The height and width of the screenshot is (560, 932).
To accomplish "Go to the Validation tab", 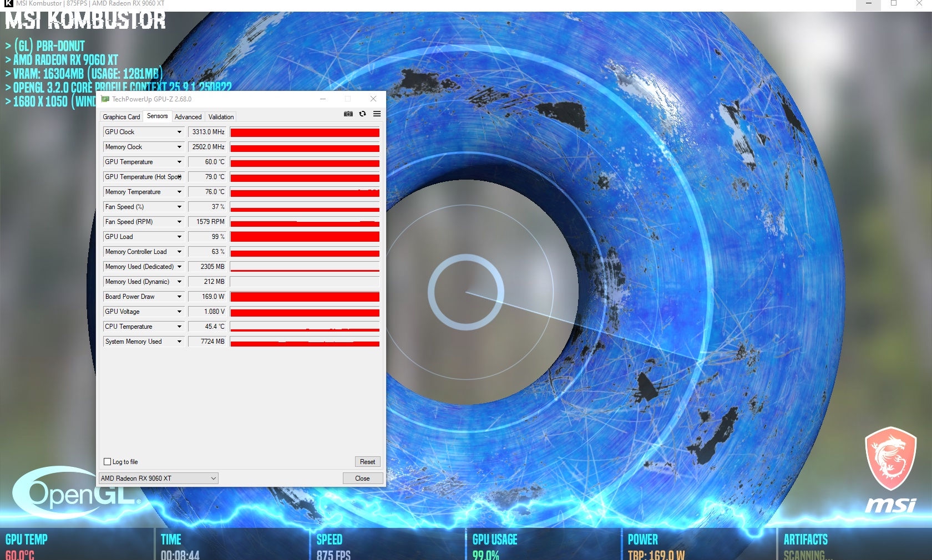I will (221, 117).
